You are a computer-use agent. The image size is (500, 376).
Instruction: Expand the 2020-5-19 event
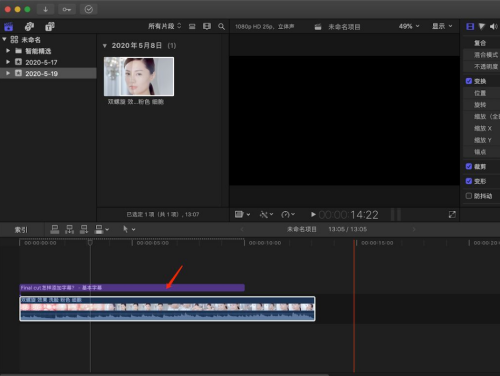[8, 73]
